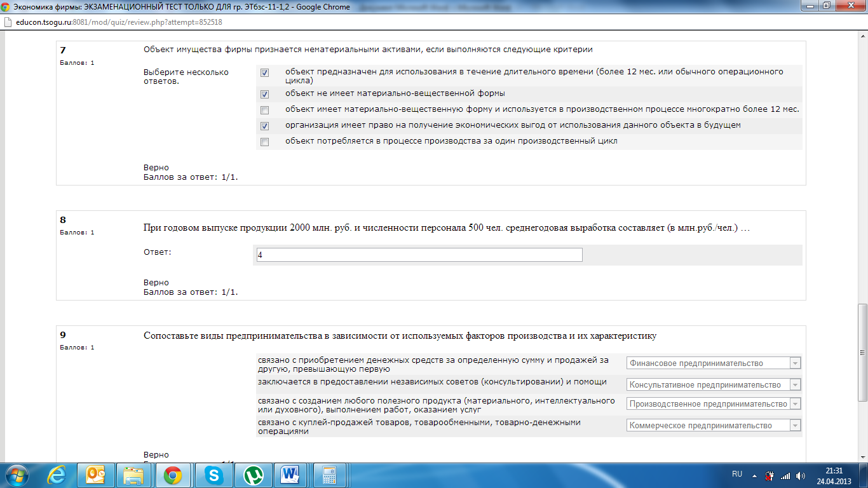Switch to Chrome taskbar icon

pyautogui.click(x=173, y=475)
